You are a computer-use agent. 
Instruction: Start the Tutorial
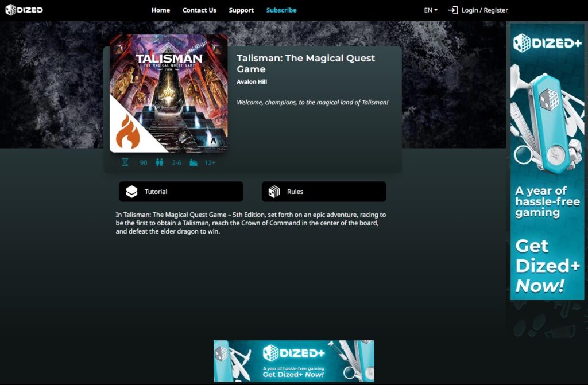(x=181, y=192)
